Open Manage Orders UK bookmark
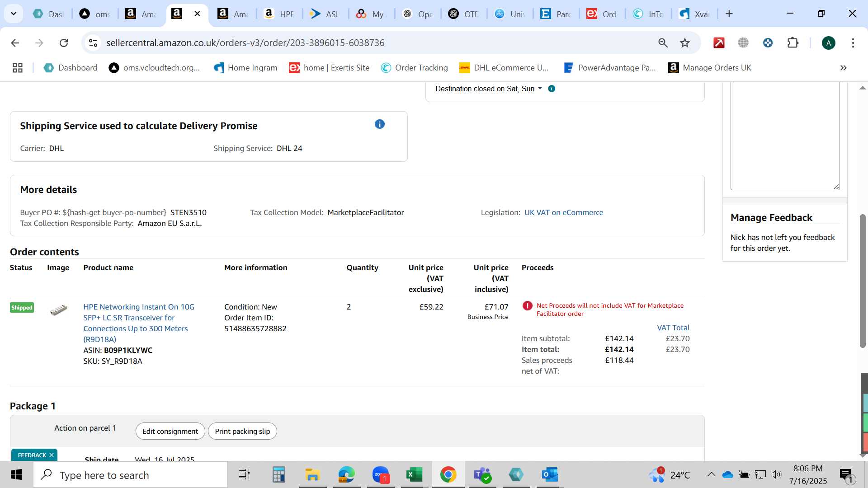This screenshot has height=488, width=868. point(710,68)
